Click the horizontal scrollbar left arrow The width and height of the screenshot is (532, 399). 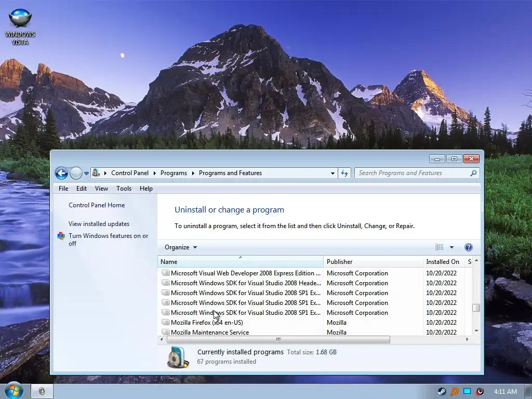point(162,339)
